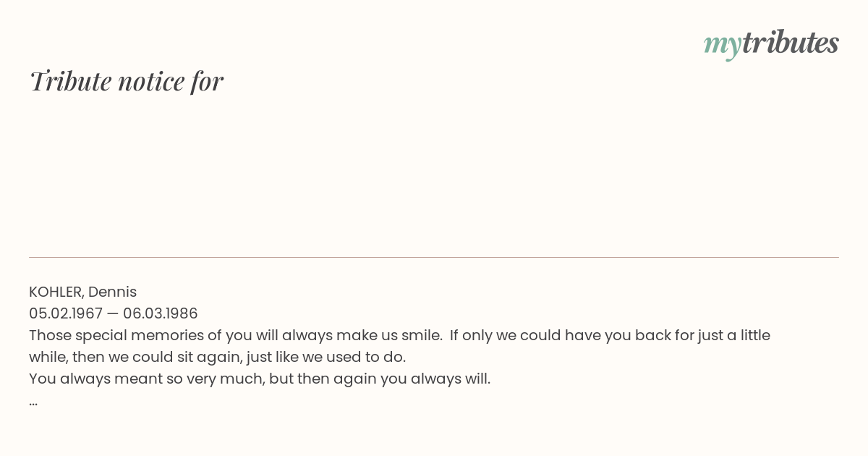Click the line starting "while, then we could"
The width and height of the screenshot is (868, 456).
[217, 357]
